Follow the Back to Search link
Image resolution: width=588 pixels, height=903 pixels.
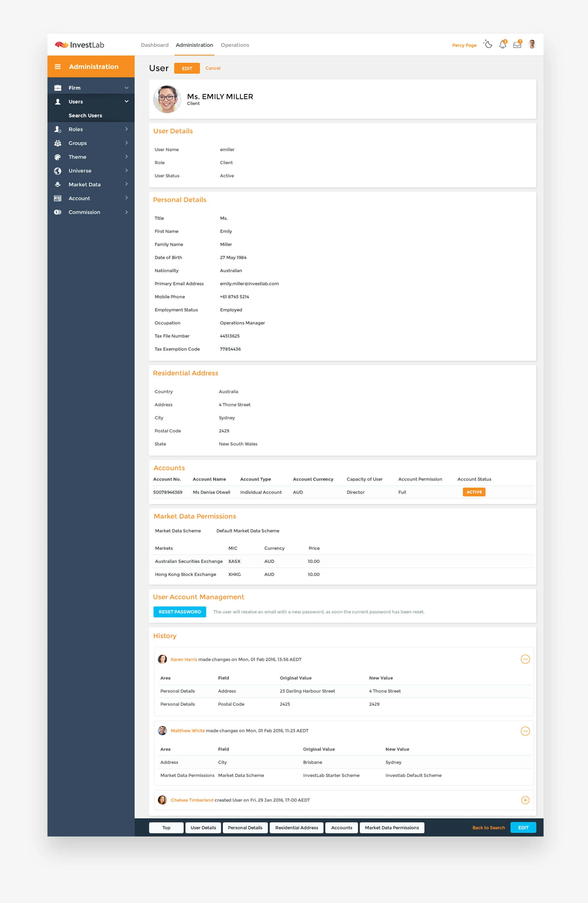click(488, 828)
